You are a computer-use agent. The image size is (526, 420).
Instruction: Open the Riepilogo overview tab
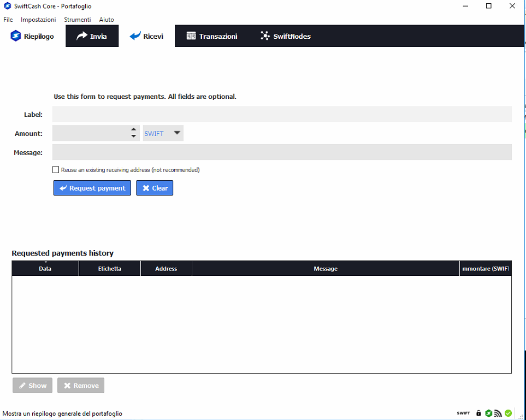(x=33, y=36)
